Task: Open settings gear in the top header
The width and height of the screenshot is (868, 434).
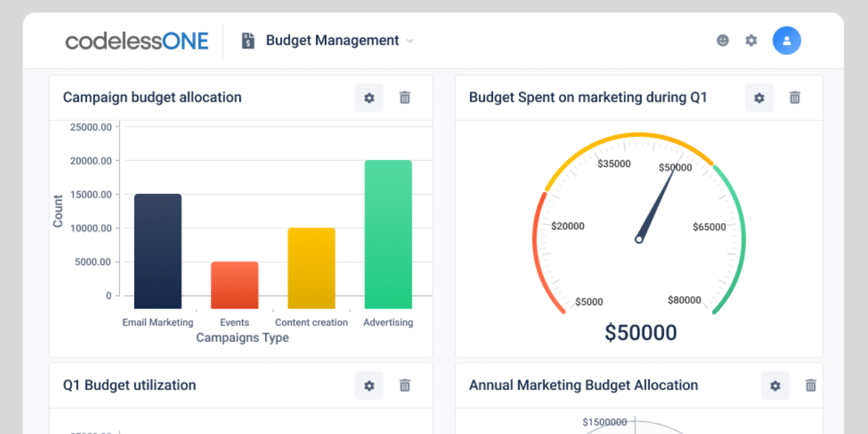Action: pos(751,41)
